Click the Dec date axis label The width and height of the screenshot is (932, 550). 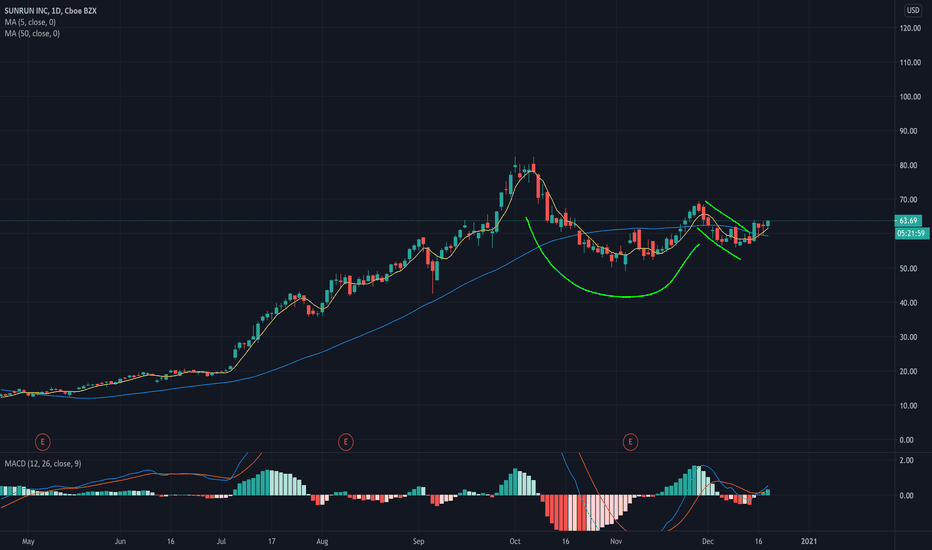(707, 542)
